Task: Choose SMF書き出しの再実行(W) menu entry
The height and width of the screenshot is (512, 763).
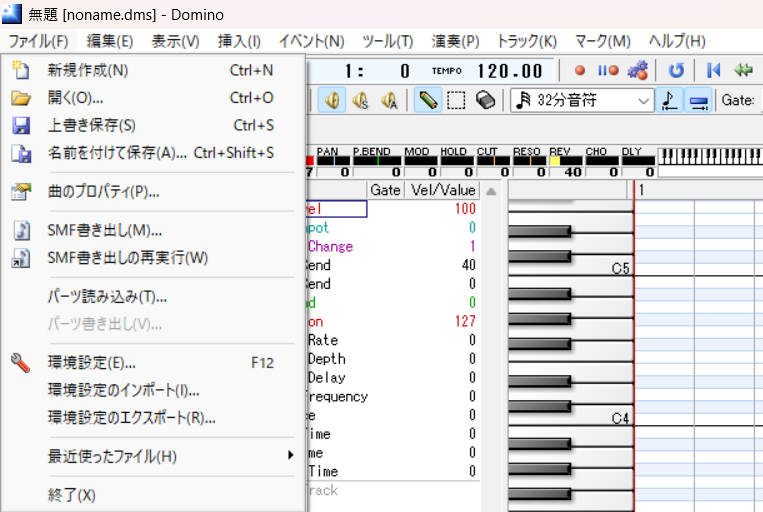Action: coord(153,258)
